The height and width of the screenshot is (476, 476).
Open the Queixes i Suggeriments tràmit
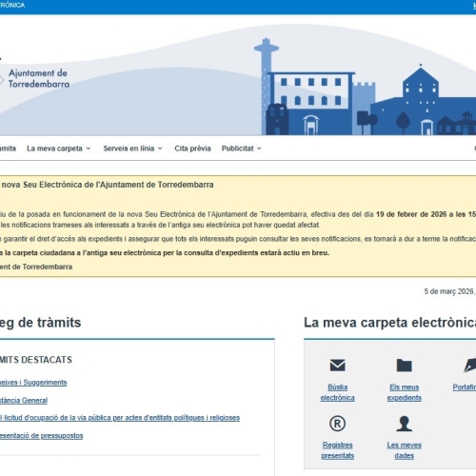(33, 383)
